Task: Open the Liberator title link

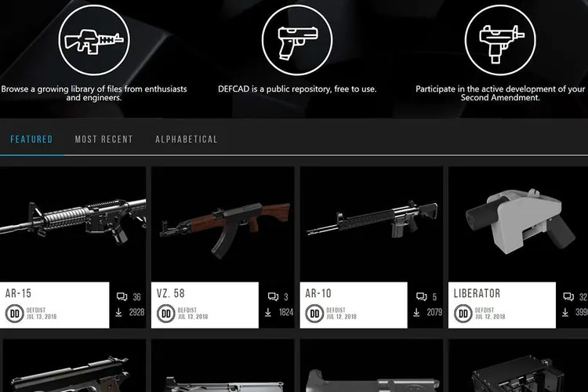Action: coord(477,293)
